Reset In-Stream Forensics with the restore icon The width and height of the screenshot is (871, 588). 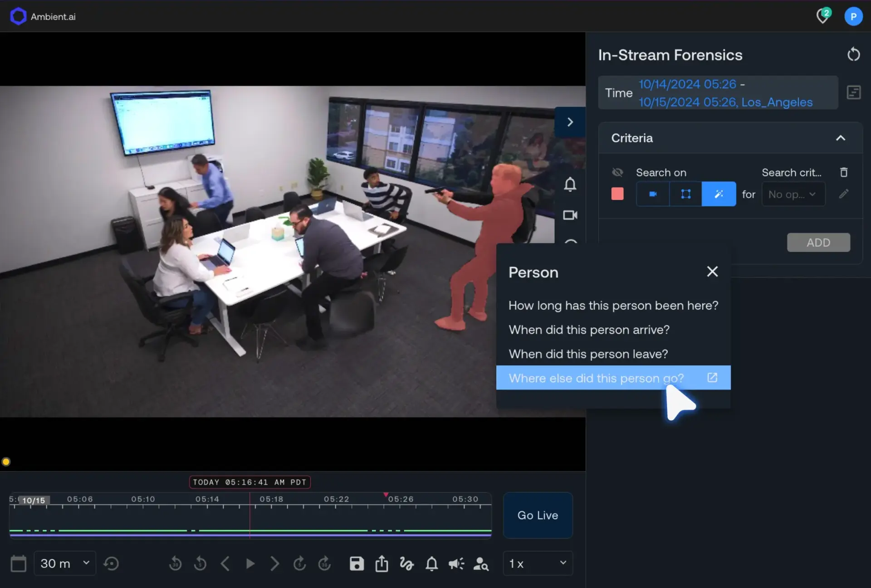point(854,54)
